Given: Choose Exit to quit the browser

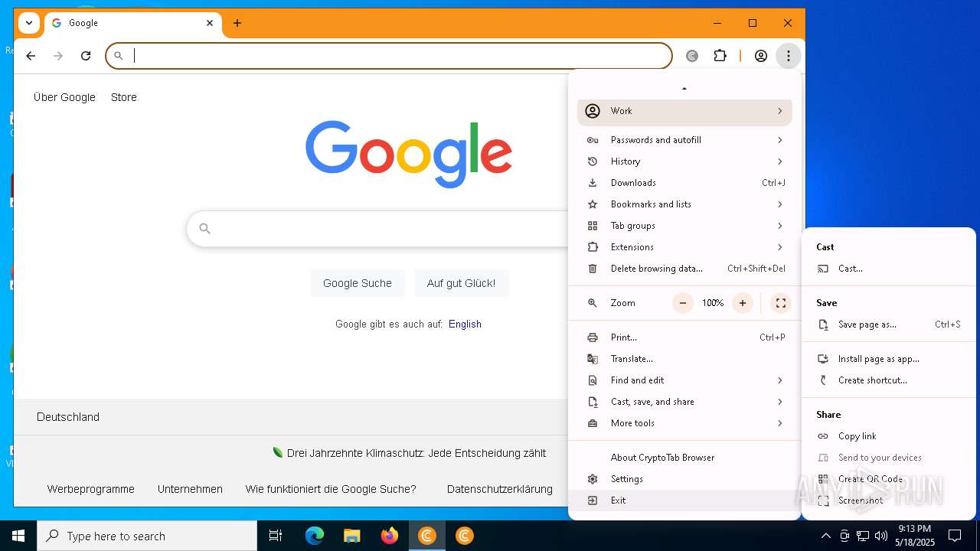Looking at the screenshot, I should [684, 500].
